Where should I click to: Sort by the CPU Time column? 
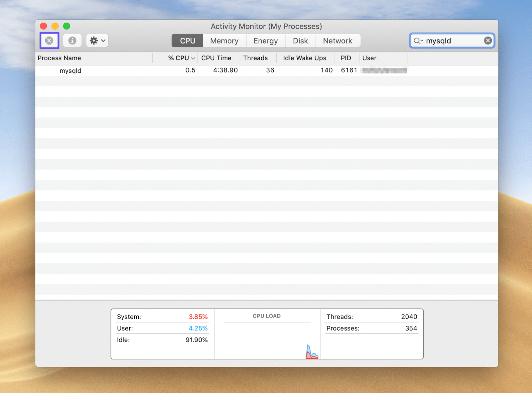pos(216,58)
